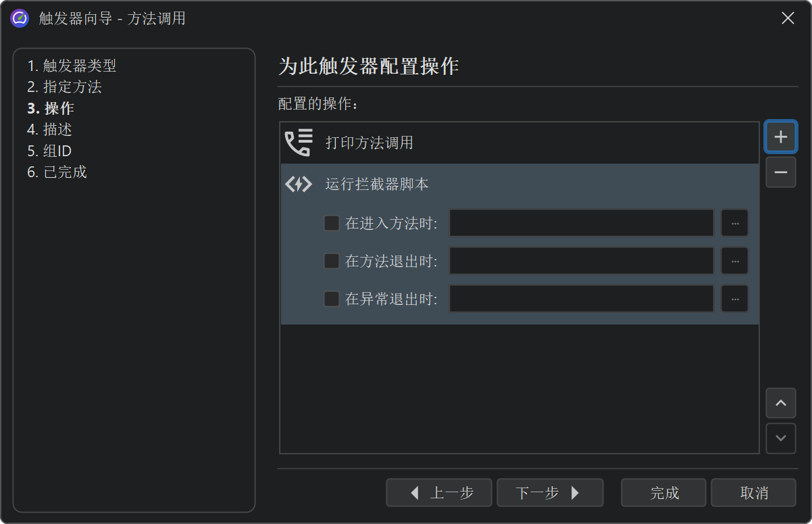Screen dimensions: 812x524
Task: Move selected action up with arrow icon
Action: tap(780, 403)
